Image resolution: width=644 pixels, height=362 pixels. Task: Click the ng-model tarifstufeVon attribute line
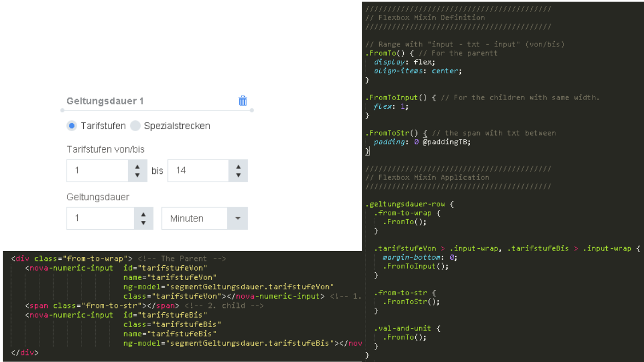point(228,287)
